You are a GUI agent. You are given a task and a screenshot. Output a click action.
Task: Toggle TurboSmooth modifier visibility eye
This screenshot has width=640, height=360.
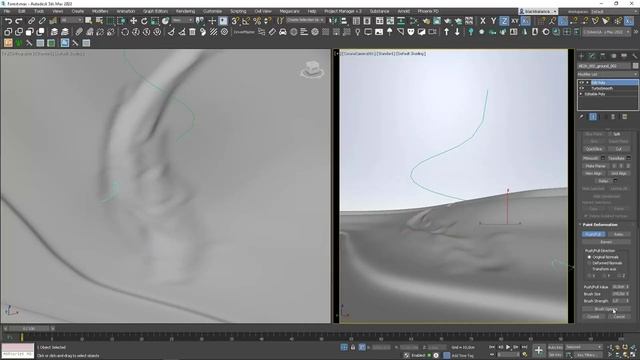point(581,88)
